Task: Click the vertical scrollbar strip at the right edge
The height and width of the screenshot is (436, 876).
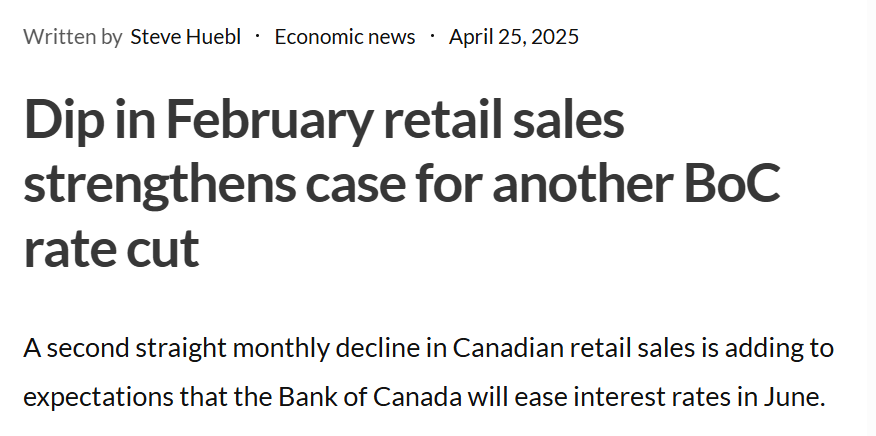Action: tap(871, 218)
